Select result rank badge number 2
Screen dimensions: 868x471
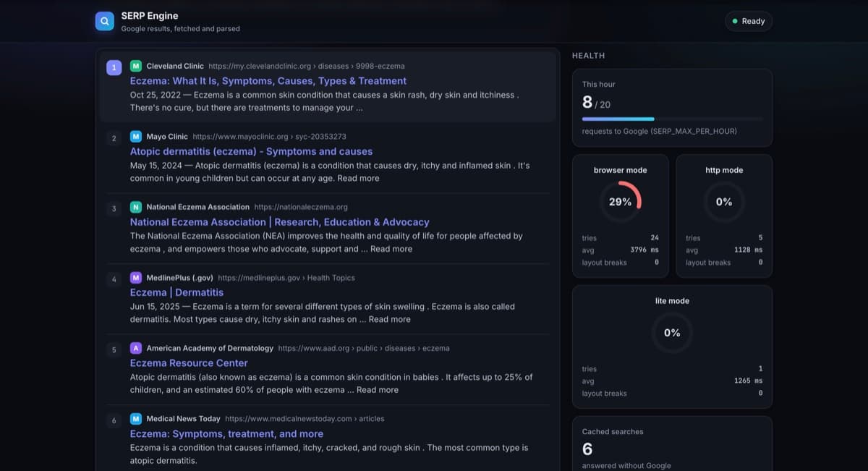coord(114,138)
